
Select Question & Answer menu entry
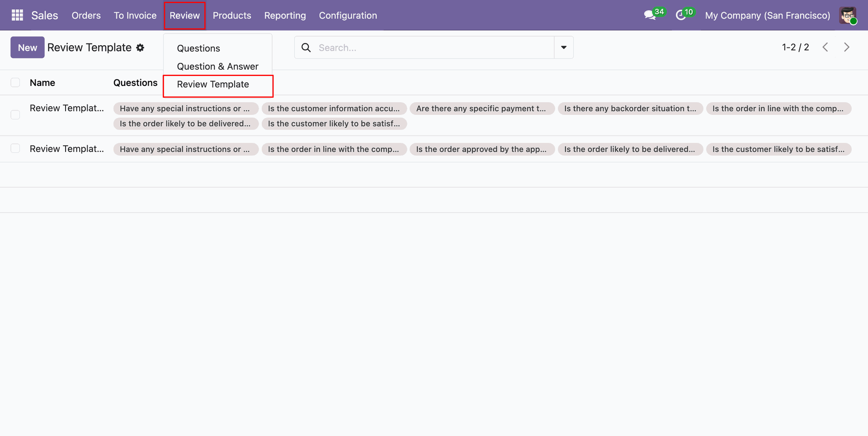217,66
